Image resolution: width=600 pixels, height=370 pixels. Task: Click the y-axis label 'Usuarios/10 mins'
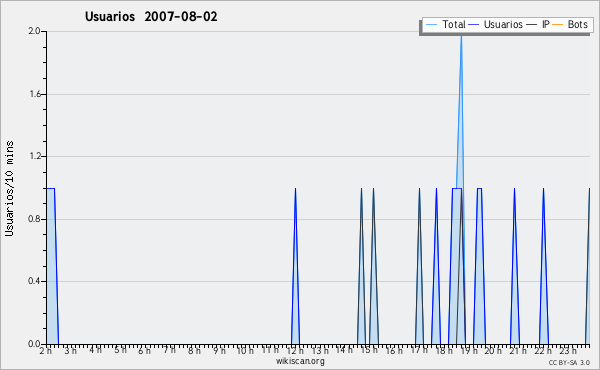point(9,188)
